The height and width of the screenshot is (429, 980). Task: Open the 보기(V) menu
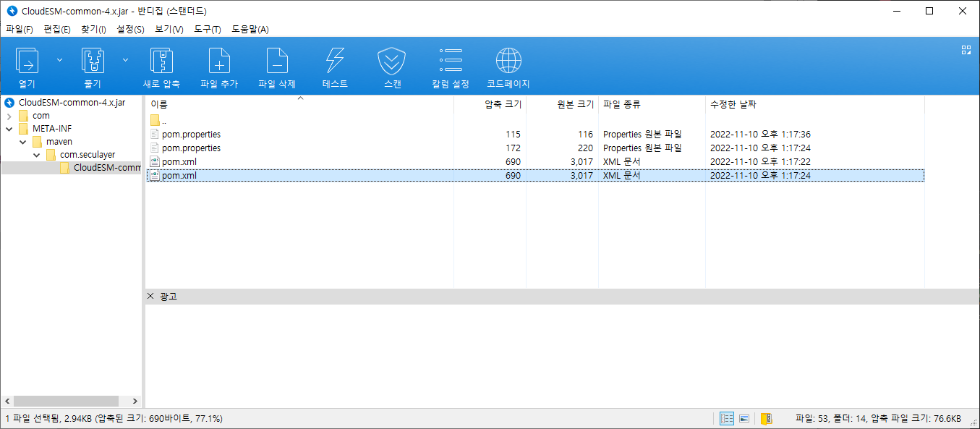pos(169,30)
